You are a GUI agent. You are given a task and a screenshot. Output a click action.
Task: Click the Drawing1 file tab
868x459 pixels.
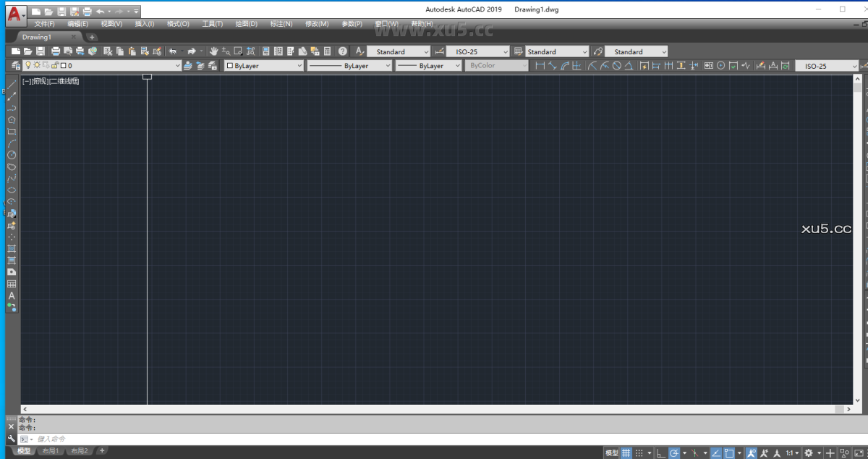(x=40, y=36)
